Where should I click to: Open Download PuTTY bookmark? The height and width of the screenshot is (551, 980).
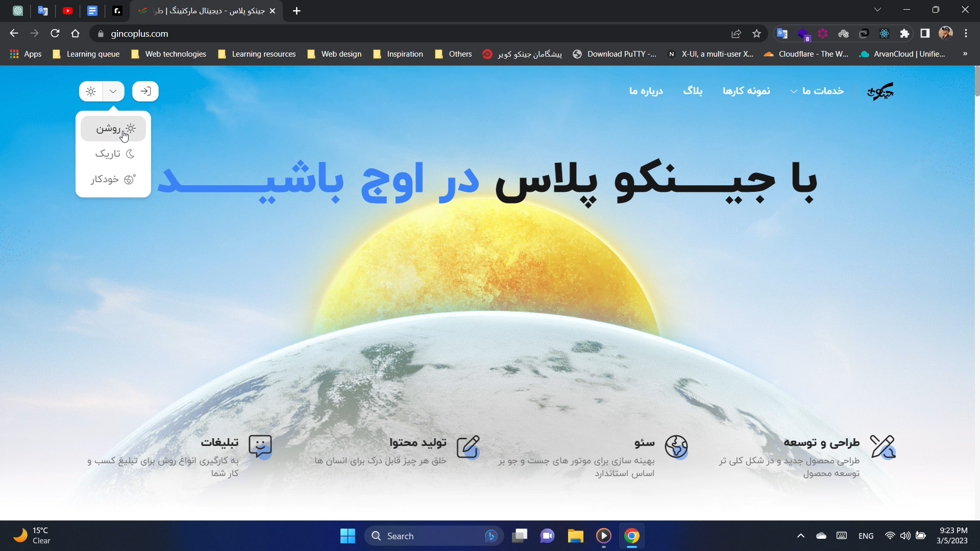tap(615, 54)
